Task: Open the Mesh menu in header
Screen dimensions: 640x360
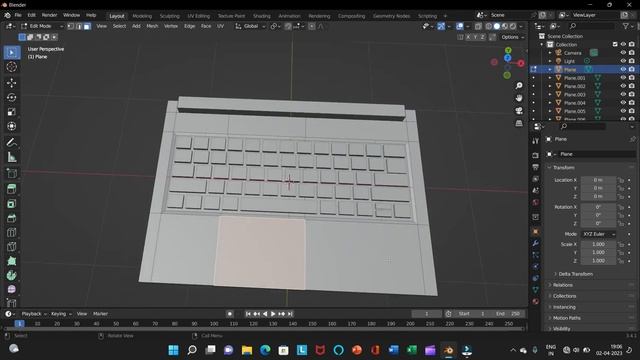Action: (x=152, y=27)
